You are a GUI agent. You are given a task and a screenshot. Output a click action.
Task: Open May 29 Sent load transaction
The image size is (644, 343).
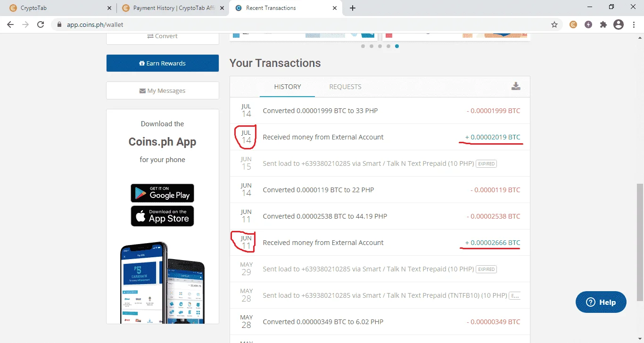tap(380, 269)
